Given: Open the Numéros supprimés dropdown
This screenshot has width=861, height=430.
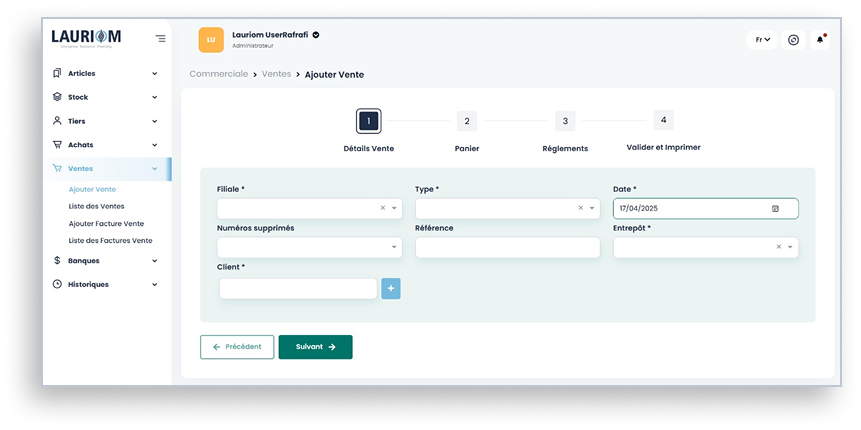Looking at the screenshot, I should coord(310,247).
